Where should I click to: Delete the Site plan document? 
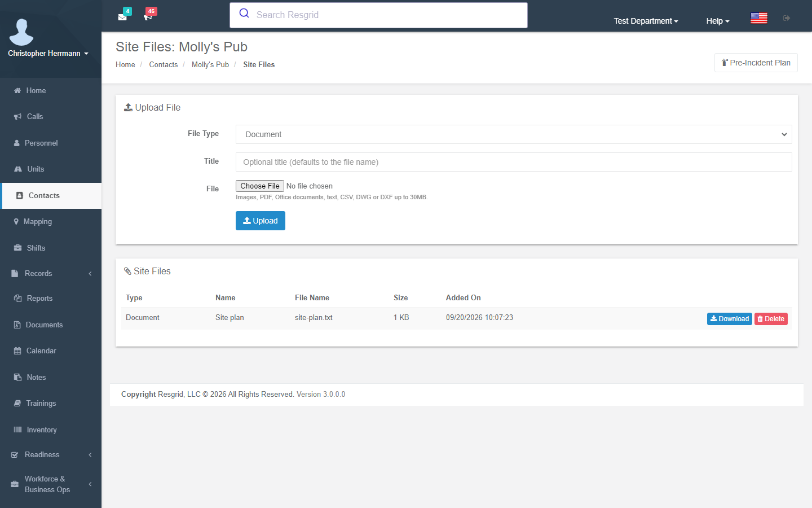click(x=771, y=319)
